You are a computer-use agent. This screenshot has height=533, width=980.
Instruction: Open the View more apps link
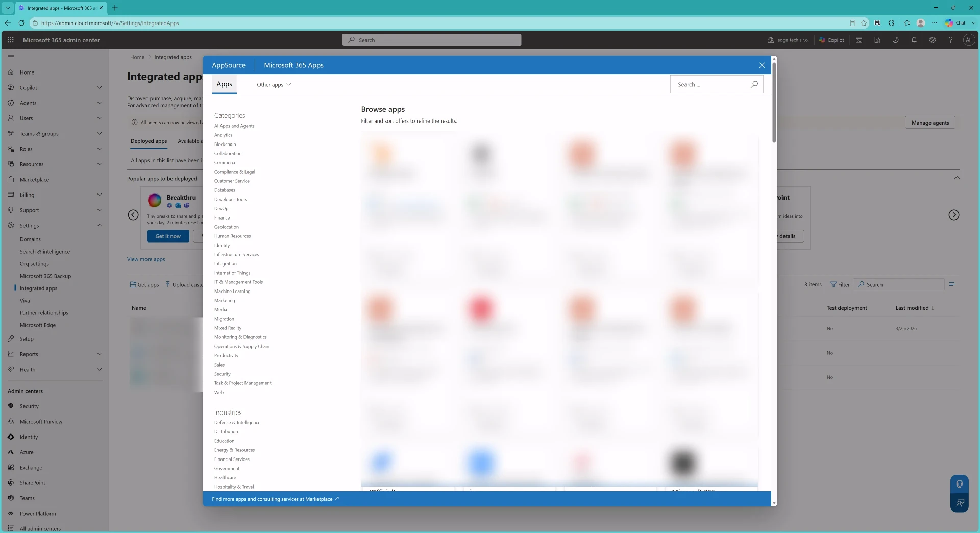(x=146, y=259)
